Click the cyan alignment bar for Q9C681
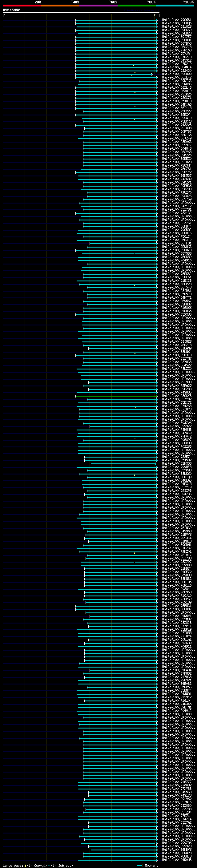Viewport: 197px width, 868px height. click(116, 20)
